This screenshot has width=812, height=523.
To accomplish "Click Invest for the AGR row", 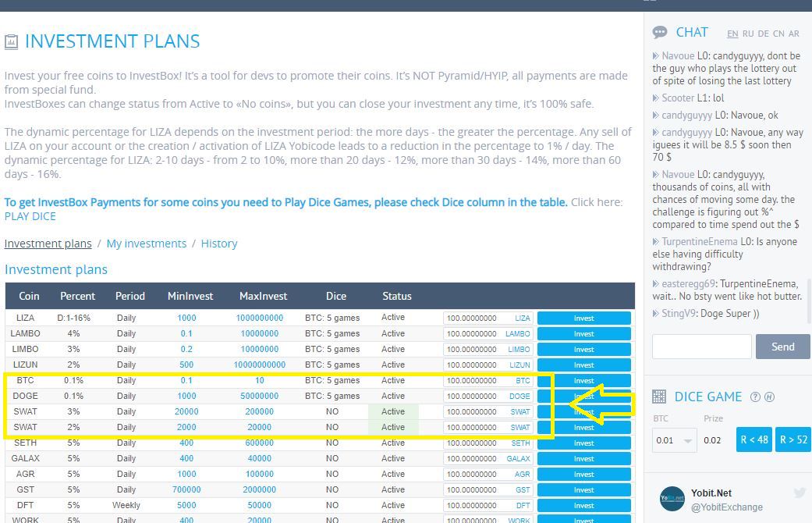I will point(583,475).
